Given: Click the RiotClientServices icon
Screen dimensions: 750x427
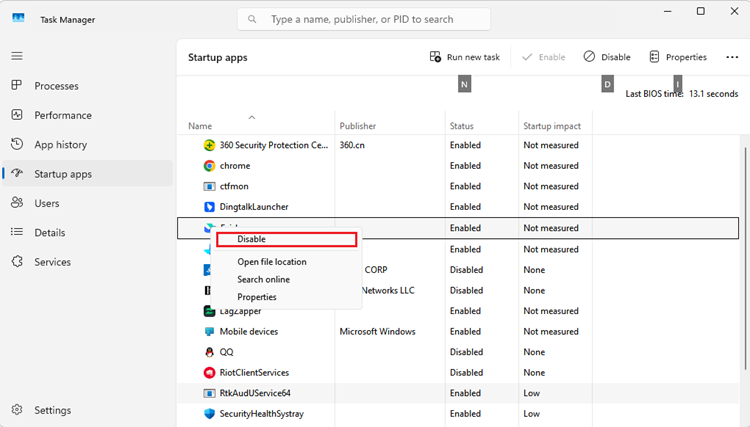Looking at the screenshot, I should (209, 372).
